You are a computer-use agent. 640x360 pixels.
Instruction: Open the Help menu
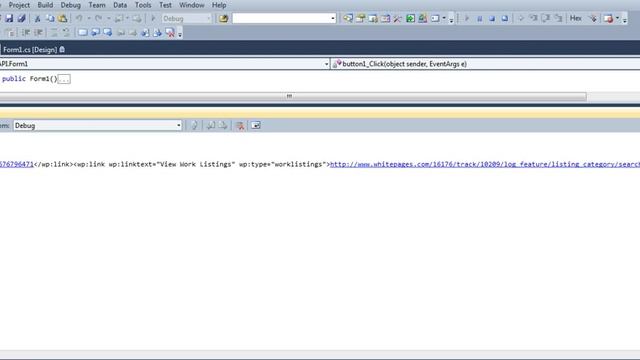click(x=219, y=5)
